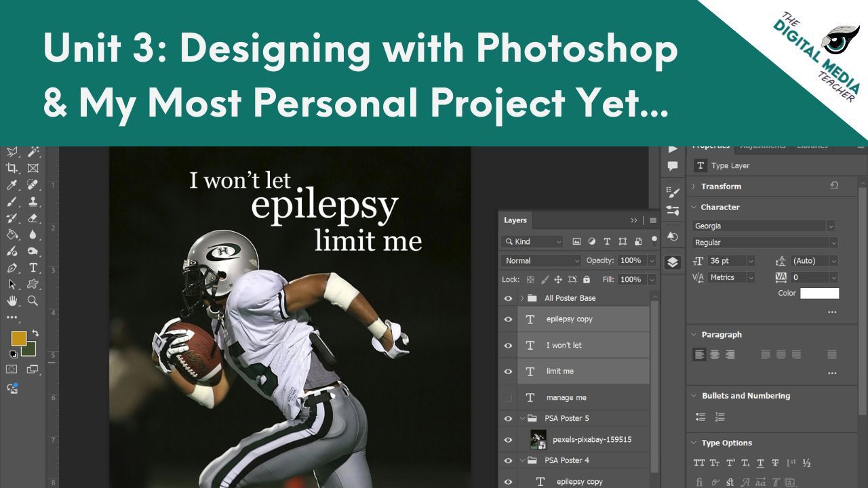Select the Paint Bucket tool
Image resolution: width=868 pixels, height=488 pixels.
click(12, 235)
